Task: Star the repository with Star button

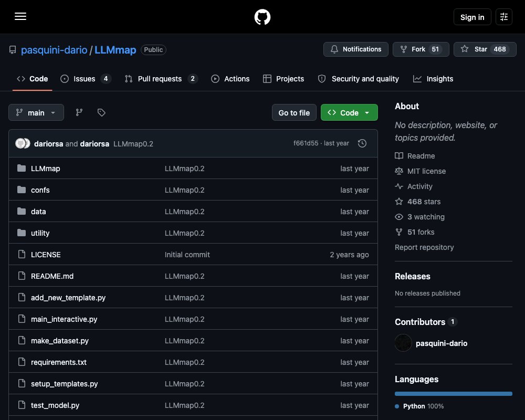Action: coord(485,49)
